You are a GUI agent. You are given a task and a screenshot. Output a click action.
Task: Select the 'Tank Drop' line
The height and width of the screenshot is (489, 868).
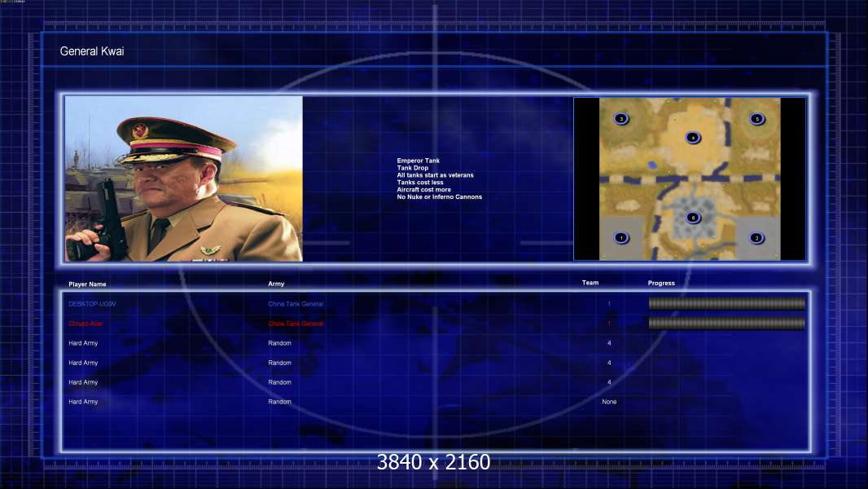click(412, 168)
